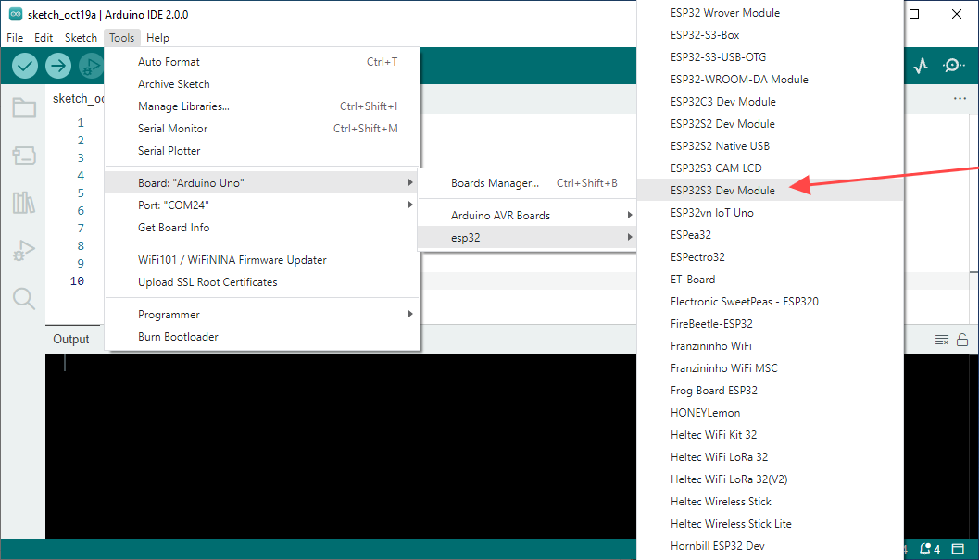This screenshot has height=560, width=979.
Task: Toggle the output scroll lock icon
Action: pos(962,340)
